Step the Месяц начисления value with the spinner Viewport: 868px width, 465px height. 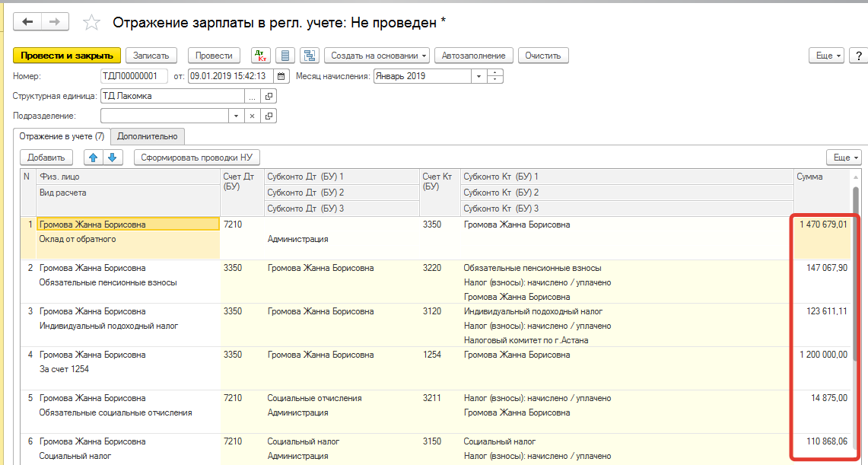point(495,76)
